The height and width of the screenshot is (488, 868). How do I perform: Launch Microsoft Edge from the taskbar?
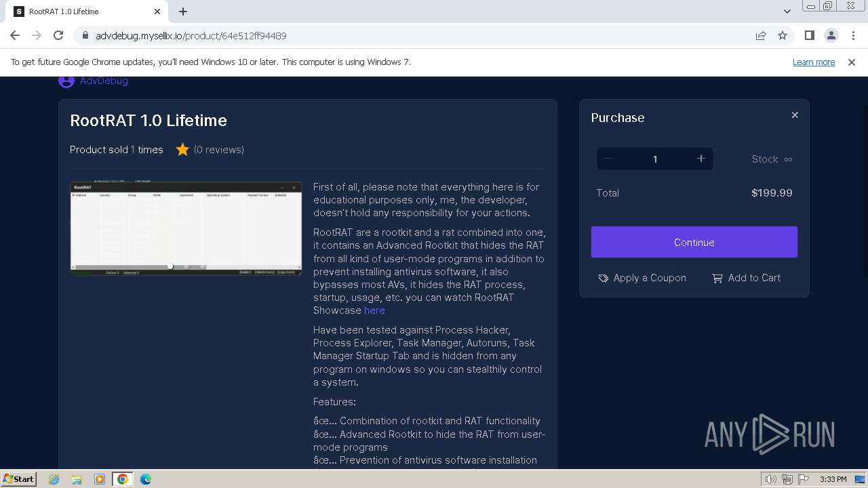[x=146, y=479]
